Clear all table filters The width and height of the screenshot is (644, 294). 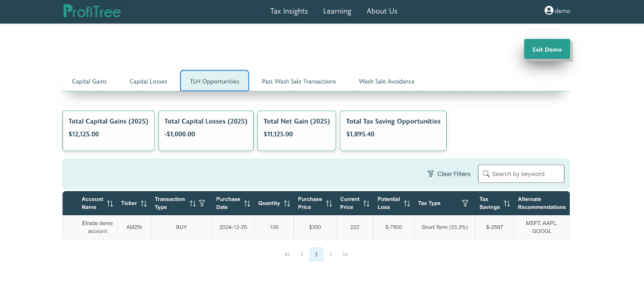[449, 174]
